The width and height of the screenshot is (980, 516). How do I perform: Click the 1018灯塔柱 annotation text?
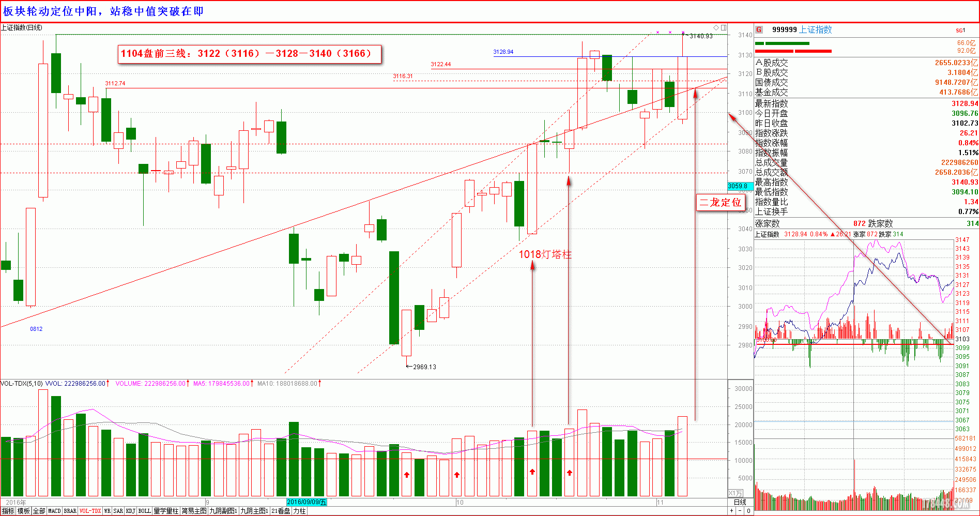(x=545, y=254)
